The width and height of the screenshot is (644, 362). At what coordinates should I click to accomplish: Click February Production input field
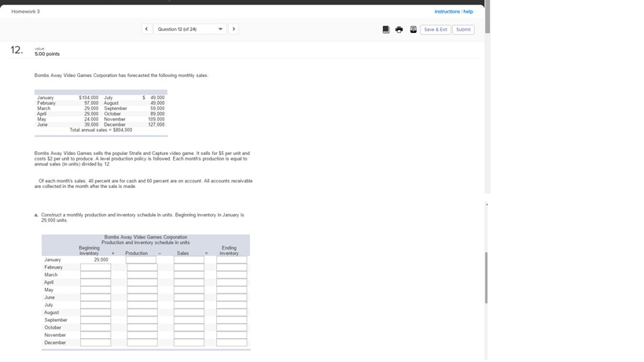coord(142,268)
